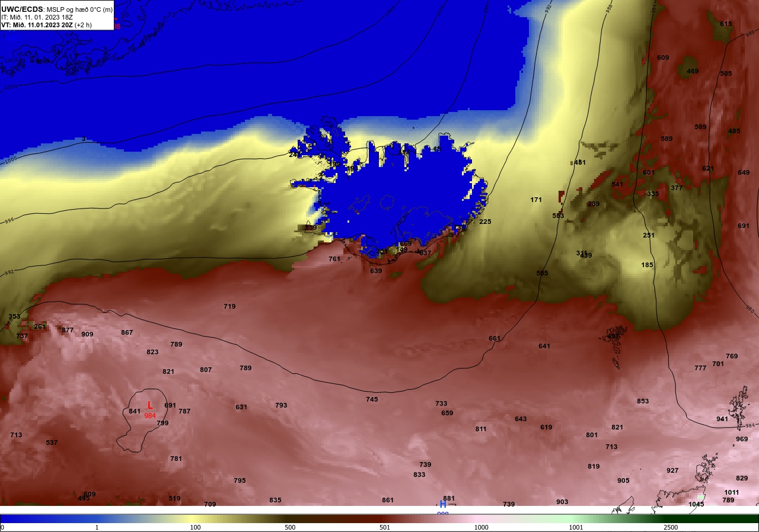This screenshot has width=759, height=532.
Task: Click the height value 841
Action: pos(135,411)
